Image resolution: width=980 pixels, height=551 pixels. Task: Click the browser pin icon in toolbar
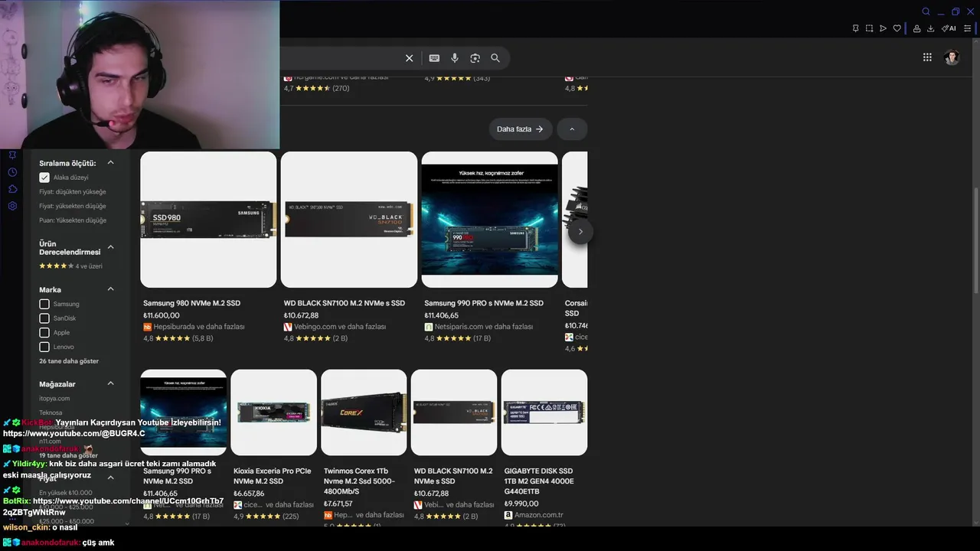(855, 28)
